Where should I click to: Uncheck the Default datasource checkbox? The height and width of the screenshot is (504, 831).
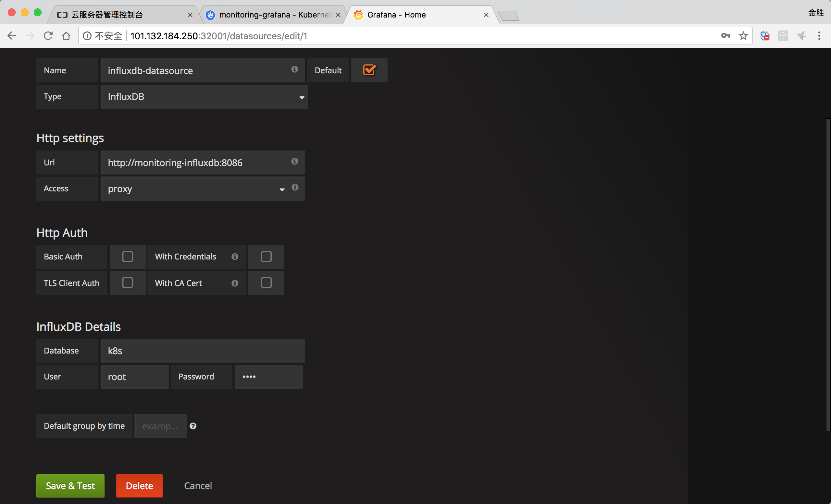click(369, 70)
